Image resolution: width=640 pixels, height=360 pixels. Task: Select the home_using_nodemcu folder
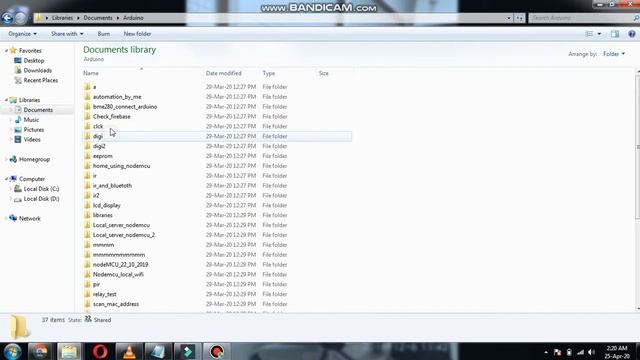pyautogui.click(x=122, y=166)
